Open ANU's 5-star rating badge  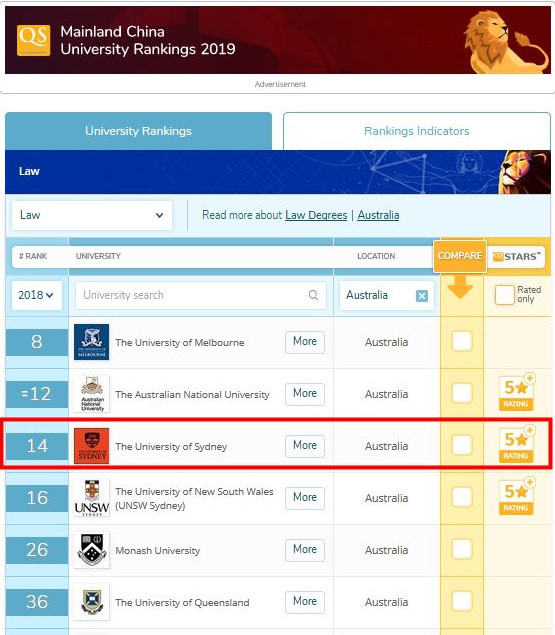(517, 392)
